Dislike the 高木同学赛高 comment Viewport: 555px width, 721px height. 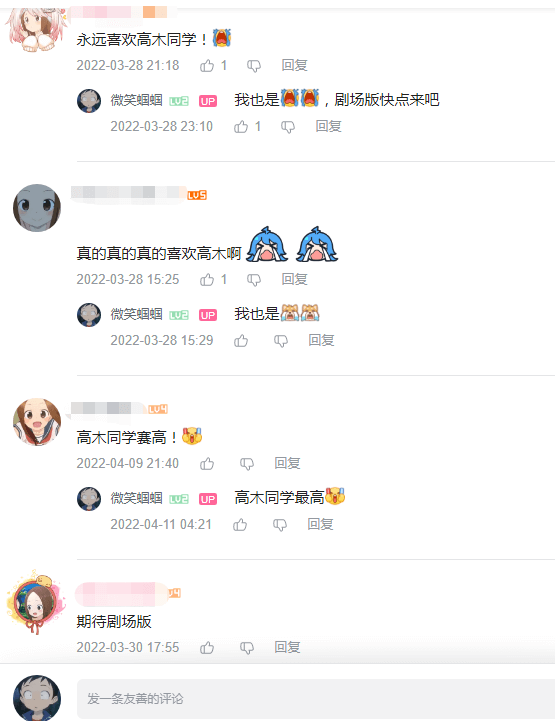(x=247, y=464)
